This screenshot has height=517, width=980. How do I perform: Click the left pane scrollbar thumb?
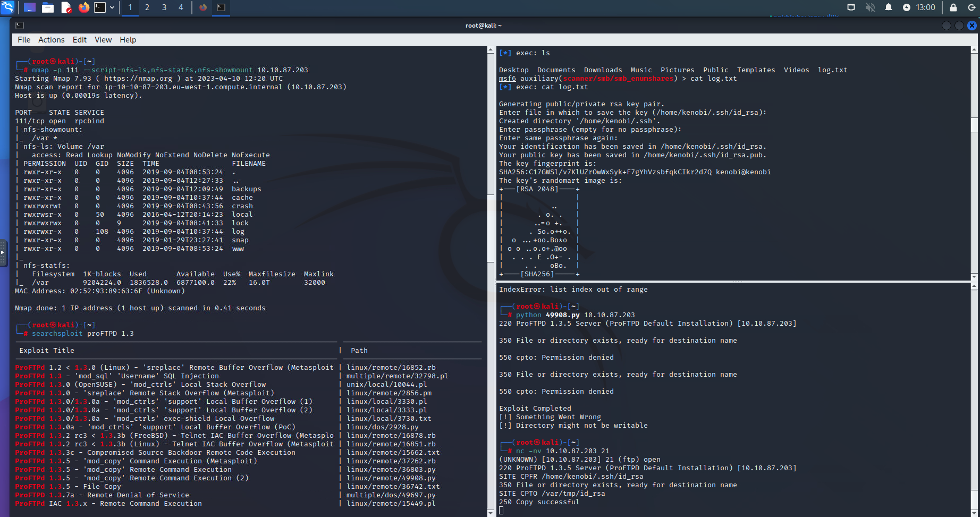[491, 227]
